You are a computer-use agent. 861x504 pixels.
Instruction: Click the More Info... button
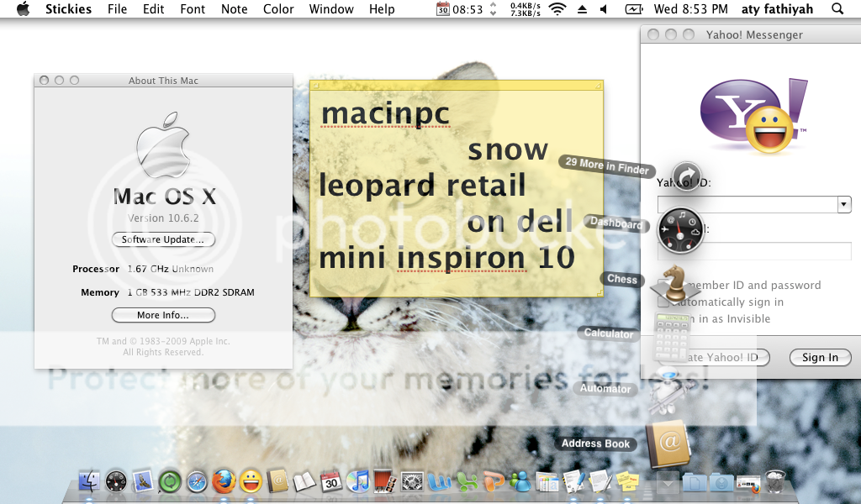163,315
